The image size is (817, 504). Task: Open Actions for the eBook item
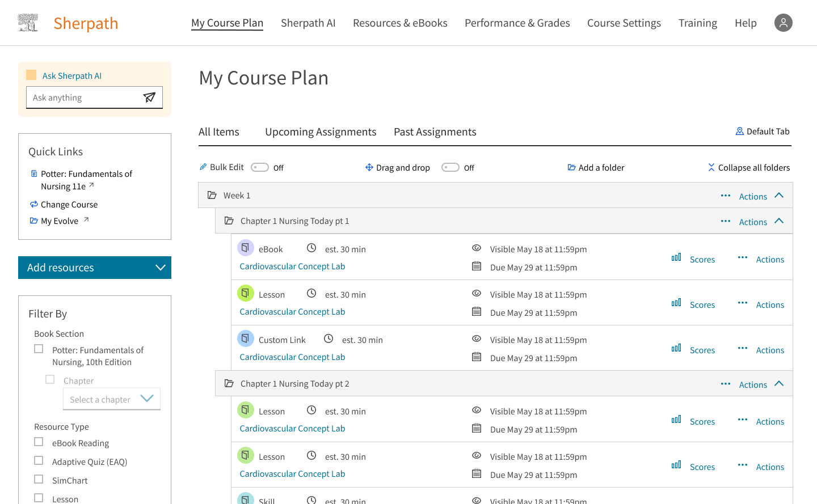770,259
